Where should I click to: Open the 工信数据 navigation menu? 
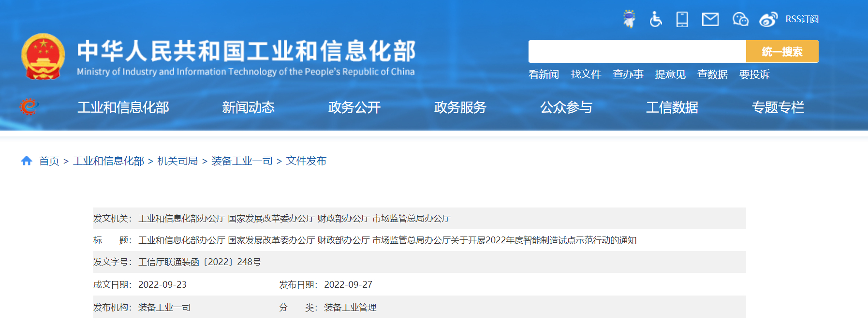point(672,107)
